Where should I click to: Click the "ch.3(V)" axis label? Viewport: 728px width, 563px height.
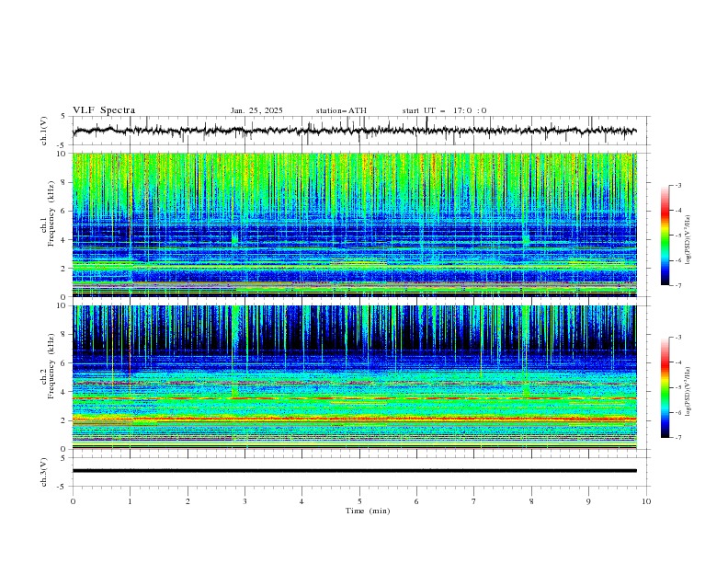click(x=44, y=472)
